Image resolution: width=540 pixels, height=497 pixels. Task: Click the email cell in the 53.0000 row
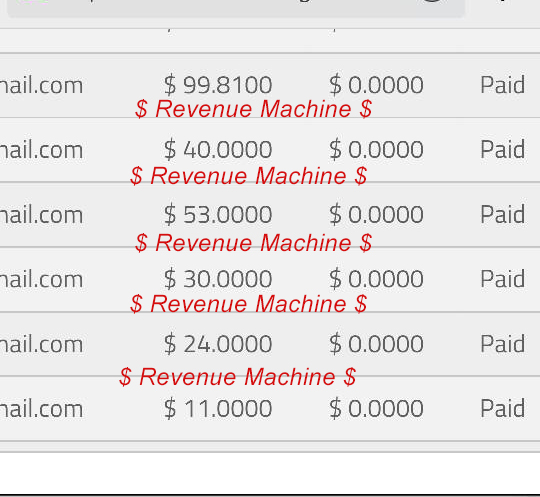(x=41, y=214)
